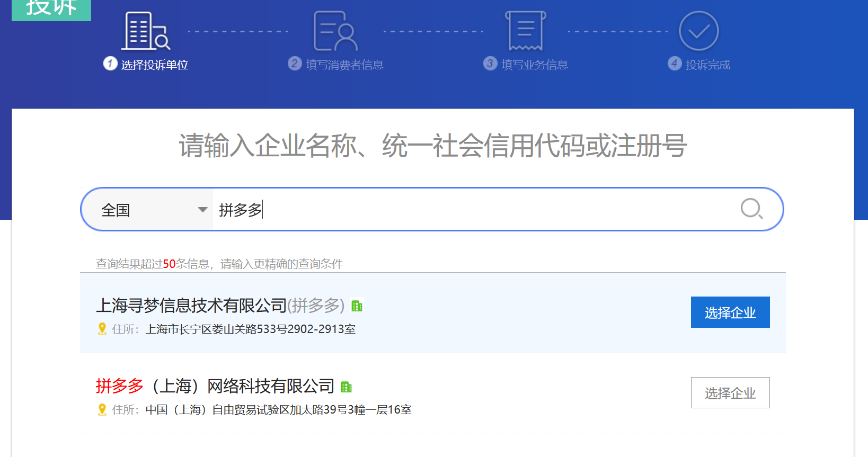The image size is (868, 457).
Task: Click the magnifier search icon in search bar
Action: [x=751, y=209]
